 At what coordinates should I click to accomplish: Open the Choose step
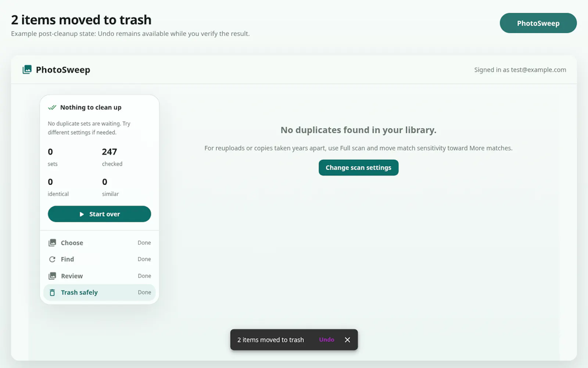point(100,243)
